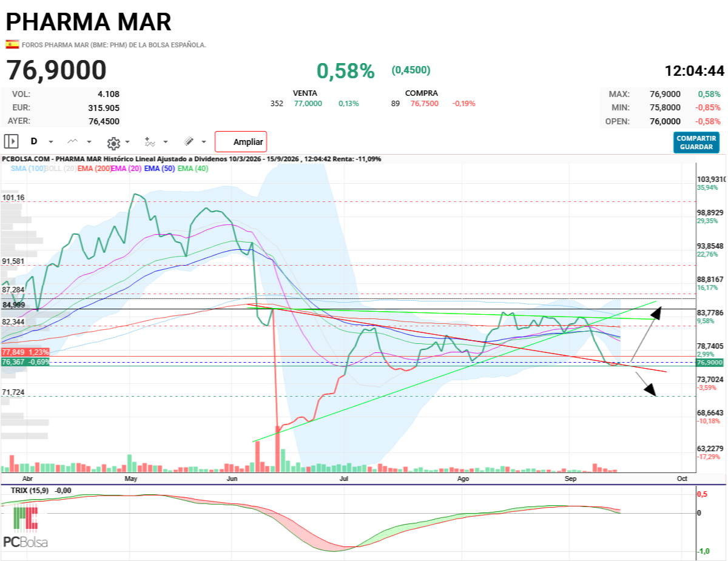Click the MAX value 76,9000
728x561 pixels.
665,94
